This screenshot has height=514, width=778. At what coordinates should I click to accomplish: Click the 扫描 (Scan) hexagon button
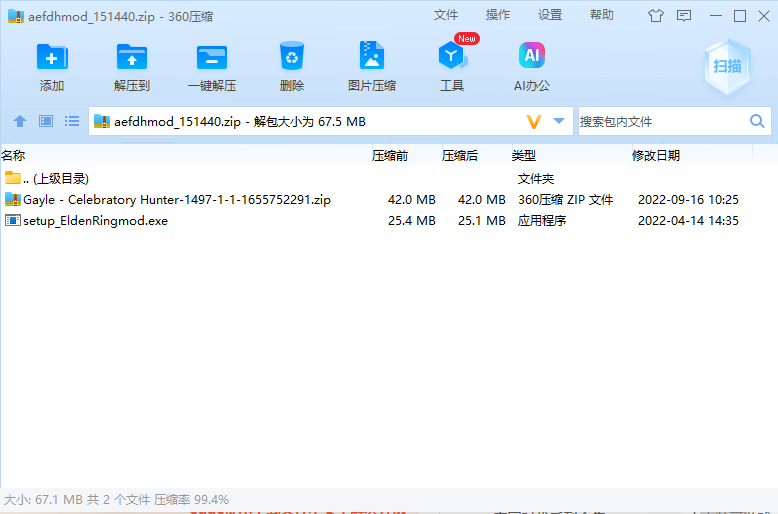(727, 66)
